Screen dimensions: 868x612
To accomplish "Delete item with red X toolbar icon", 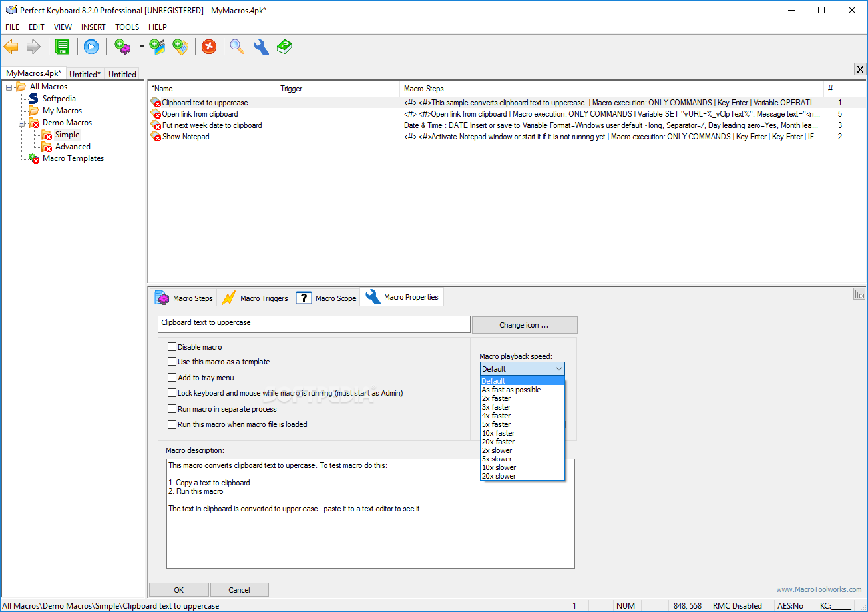I will click(x=209, y=47).
